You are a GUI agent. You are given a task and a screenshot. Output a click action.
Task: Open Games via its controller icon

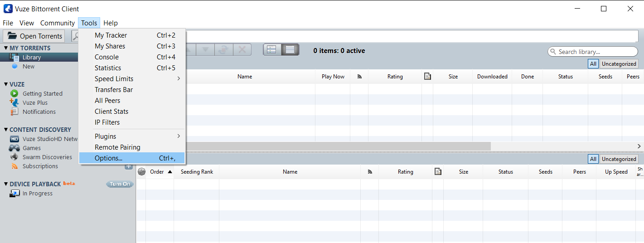15,148
